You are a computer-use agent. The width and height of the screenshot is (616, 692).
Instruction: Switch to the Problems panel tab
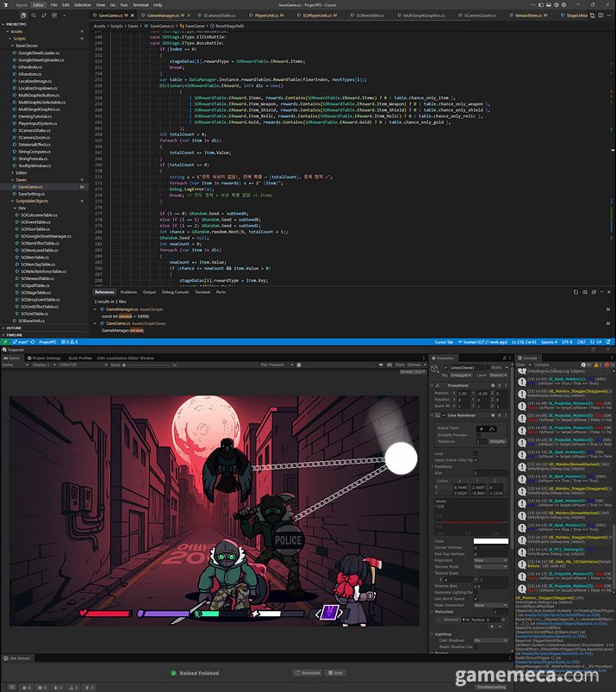[128, 292]
